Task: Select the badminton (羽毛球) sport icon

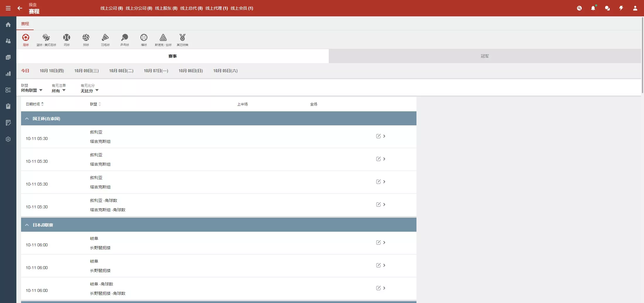Action: 105,39
